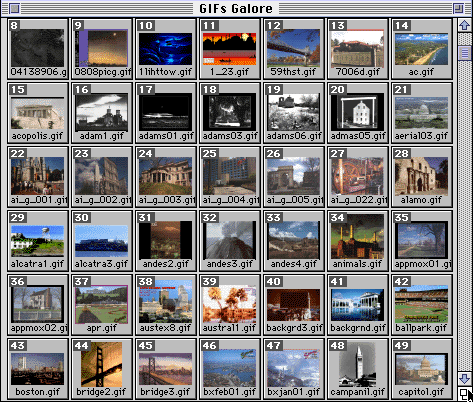Select the alcatra3.gif thumbnail
This screenshot has height=402, width=473.
[102, 241]
